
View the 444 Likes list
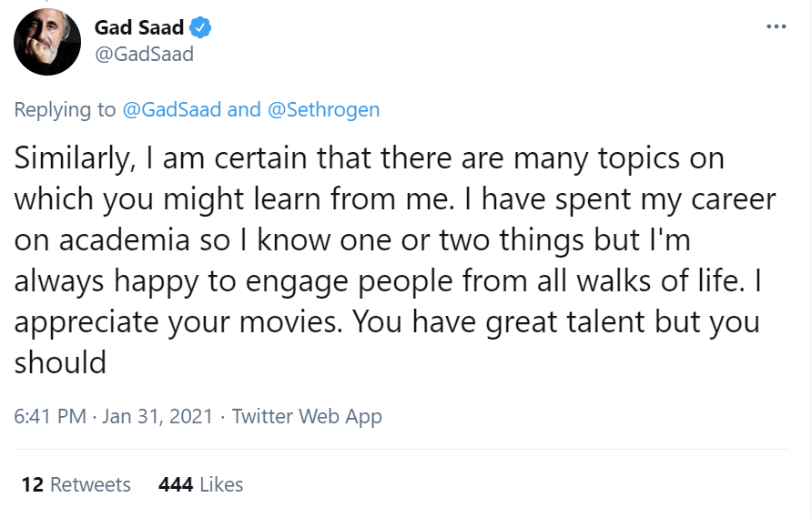pyautogui.click(x=200, y=484)
